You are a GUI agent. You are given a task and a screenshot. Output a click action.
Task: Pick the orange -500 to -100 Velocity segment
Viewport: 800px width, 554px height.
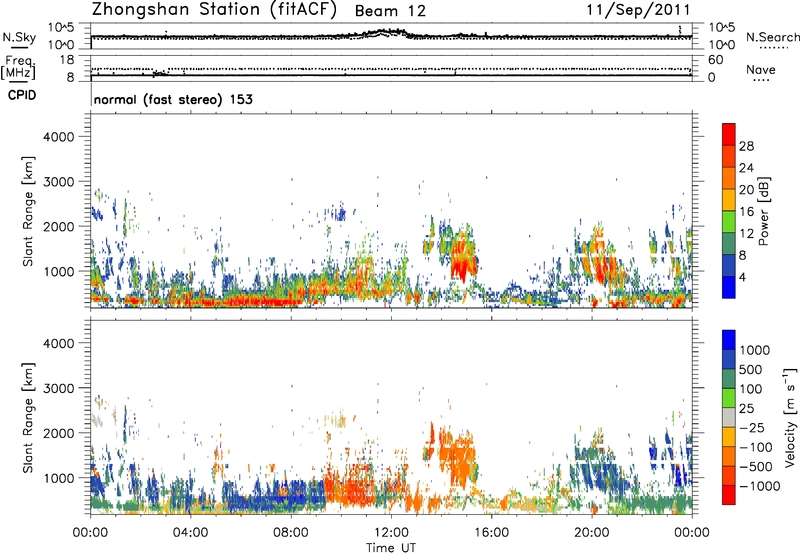[729, 457]
